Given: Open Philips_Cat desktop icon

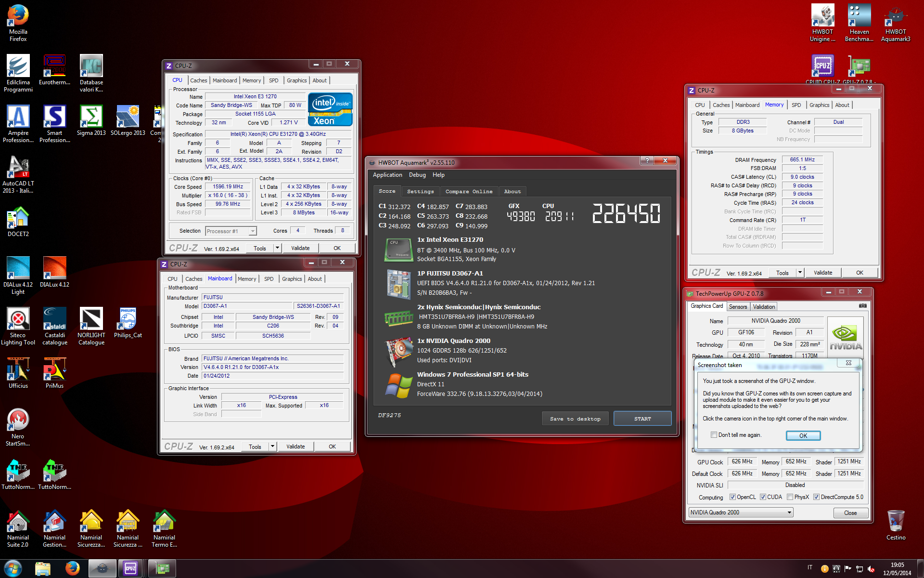Looking at the screenshot, I should (128, 323).
